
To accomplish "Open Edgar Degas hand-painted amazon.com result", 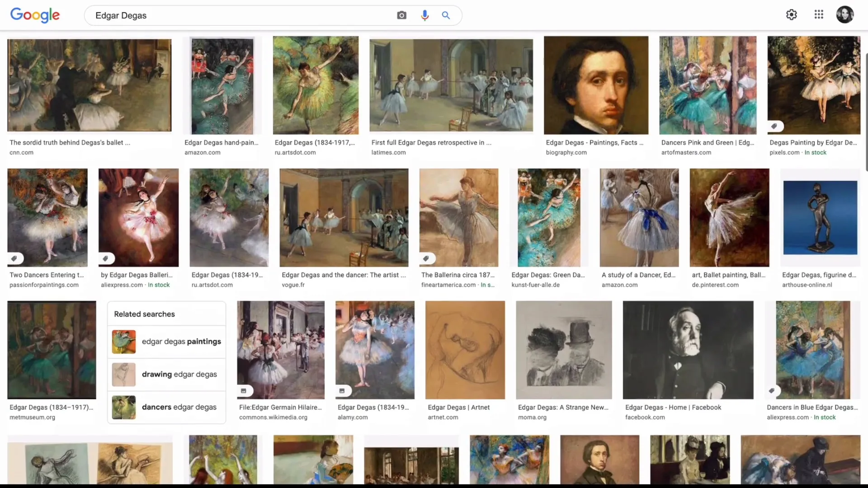I will coord(222,142).
